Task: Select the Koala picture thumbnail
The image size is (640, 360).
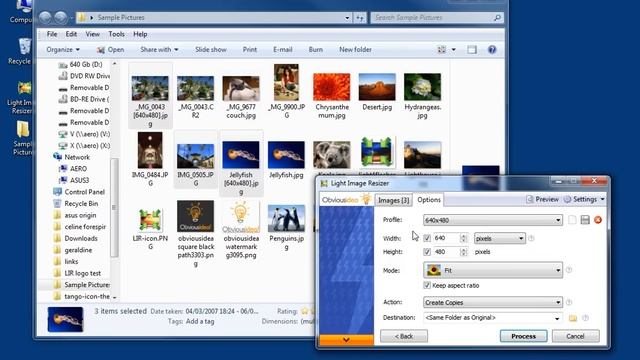Action: coord(331,156)
